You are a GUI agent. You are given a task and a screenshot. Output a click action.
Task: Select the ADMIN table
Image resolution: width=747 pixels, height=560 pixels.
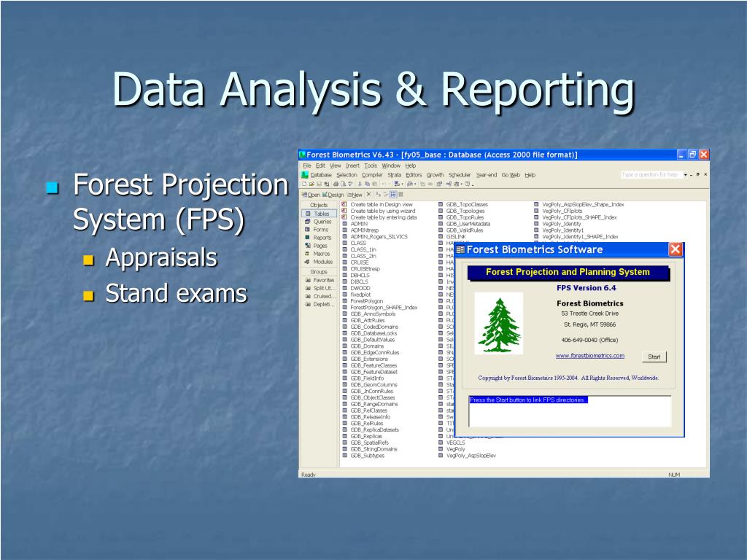355,224
